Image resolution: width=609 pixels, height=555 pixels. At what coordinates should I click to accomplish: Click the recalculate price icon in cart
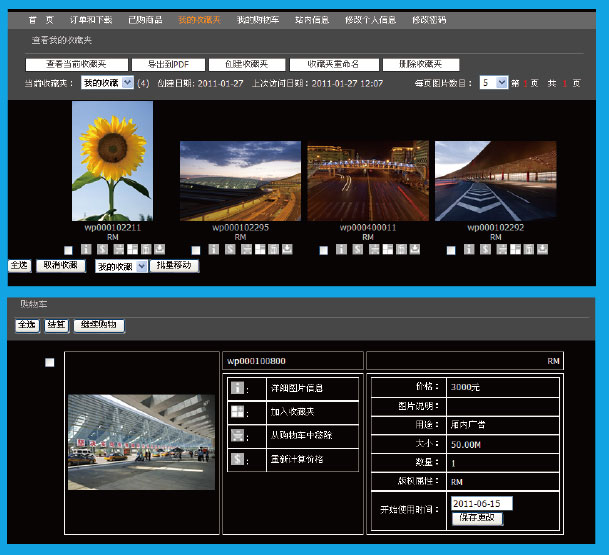(238, 460)
